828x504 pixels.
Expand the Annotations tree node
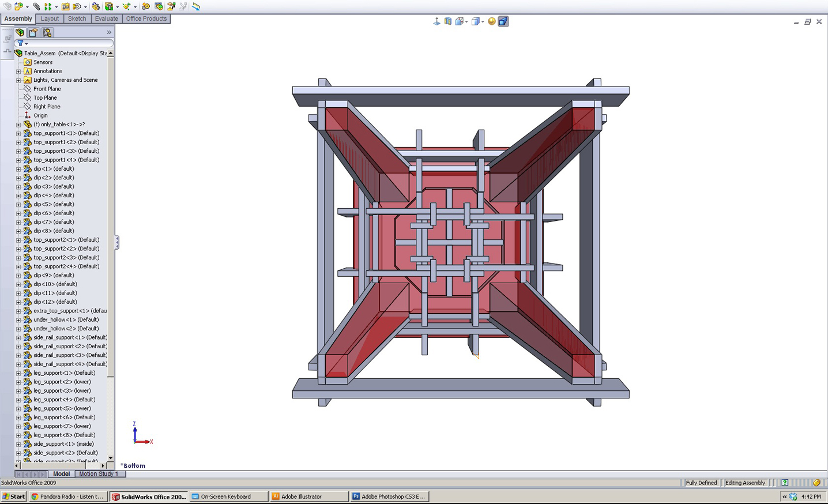pos(18,71)
